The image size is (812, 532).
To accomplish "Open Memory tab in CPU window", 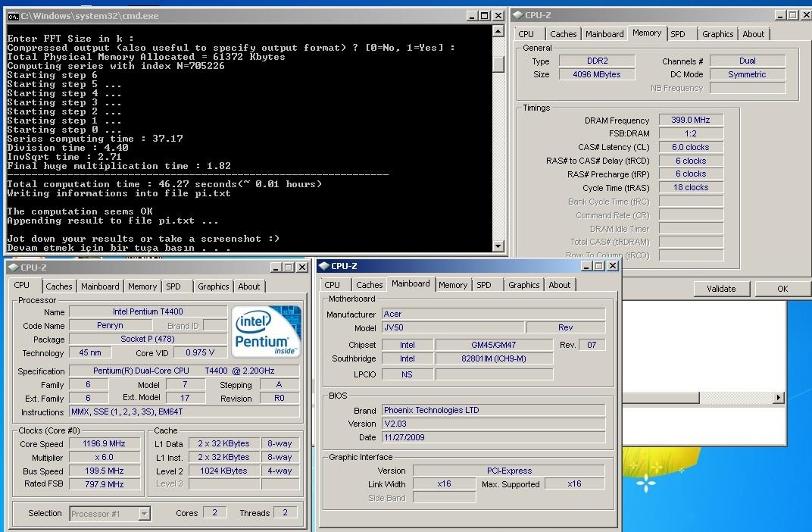I will coord(142,286).
